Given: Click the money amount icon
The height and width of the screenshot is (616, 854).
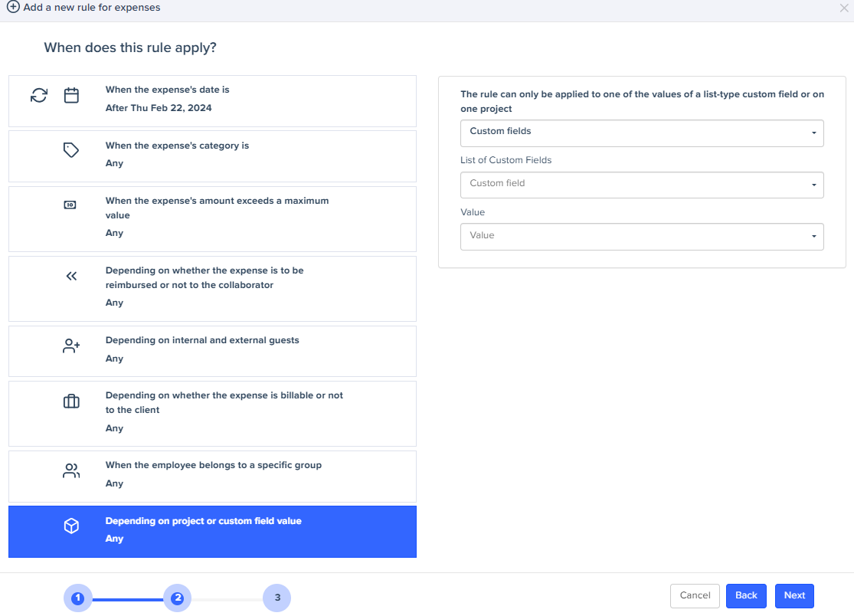Looking at the screenshot, I should [70, 205].
